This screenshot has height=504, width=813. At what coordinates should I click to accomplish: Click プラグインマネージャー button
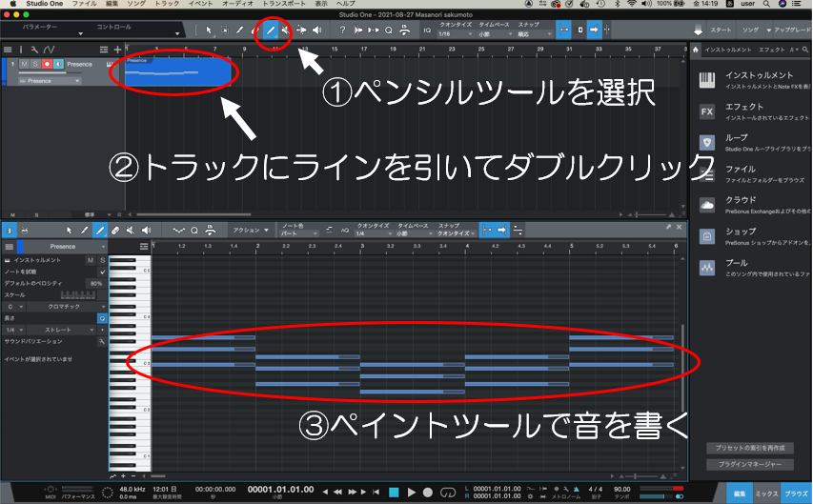pyautogui.click(x=750, y=465)
